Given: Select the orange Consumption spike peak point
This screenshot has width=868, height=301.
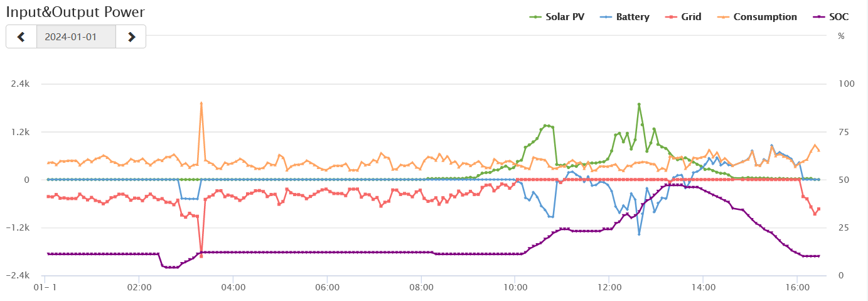Looking at the screenshot, I should [x=201, y=103].
